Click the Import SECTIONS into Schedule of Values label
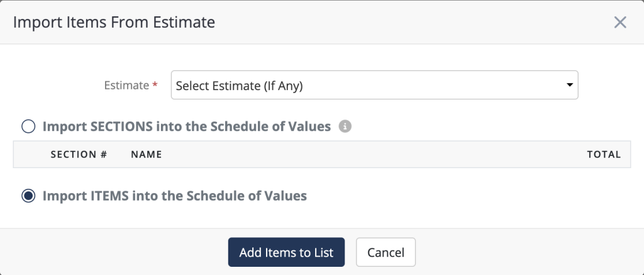Image resolution: width=644 pixels, height=275 pixels. tap(186, 126)
